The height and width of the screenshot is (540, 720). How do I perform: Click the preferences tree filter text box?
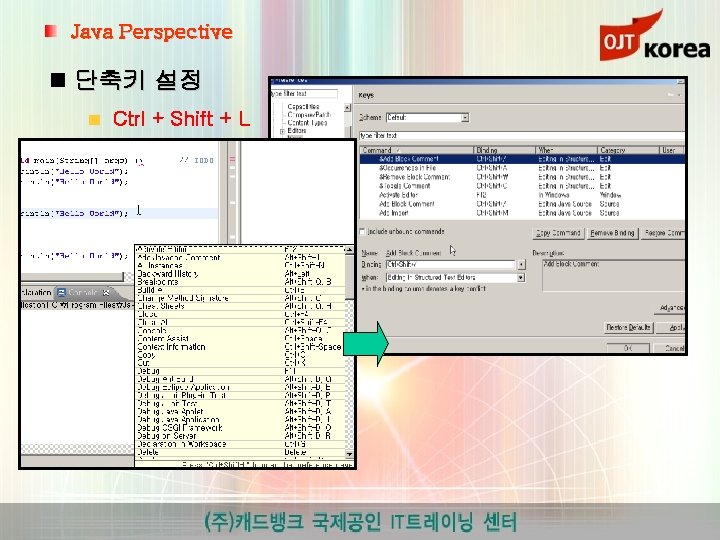coord(304,94)
